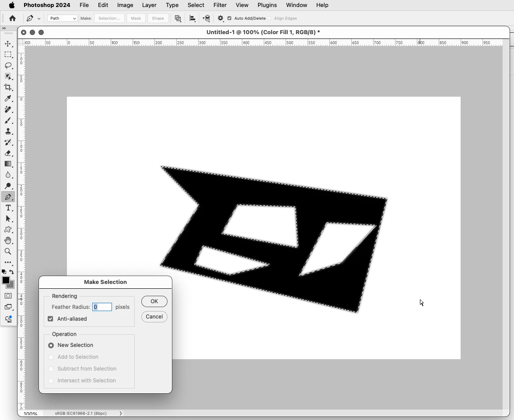Click the Make Selection… button in options bar

109,18
